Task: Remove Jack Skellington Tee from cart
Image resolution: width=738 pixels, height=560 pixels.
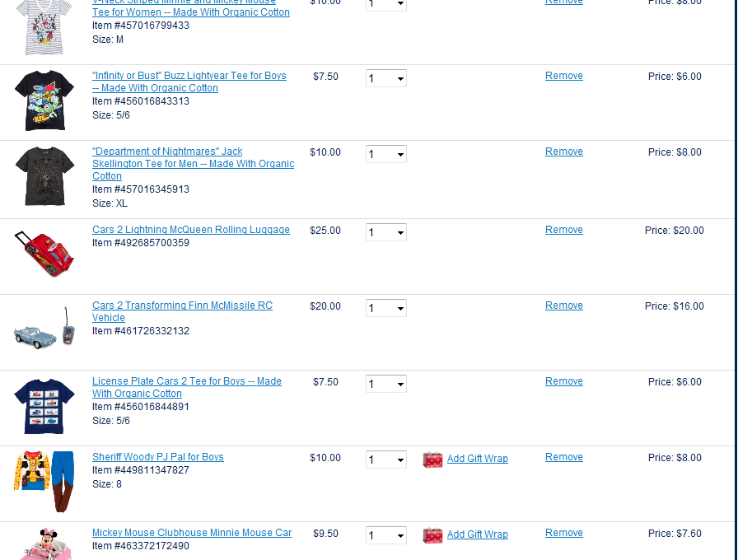Action: 564,152
